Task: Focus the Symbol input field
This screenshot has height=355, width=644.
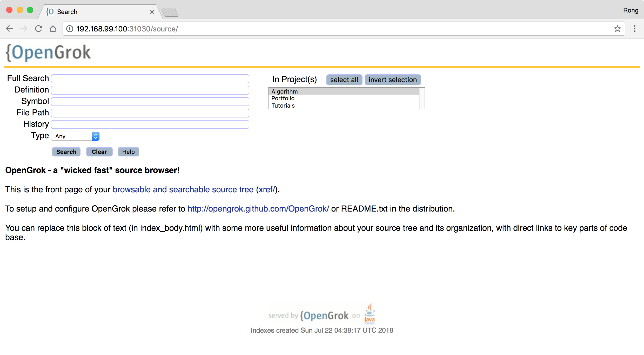Action: point(150,101)
